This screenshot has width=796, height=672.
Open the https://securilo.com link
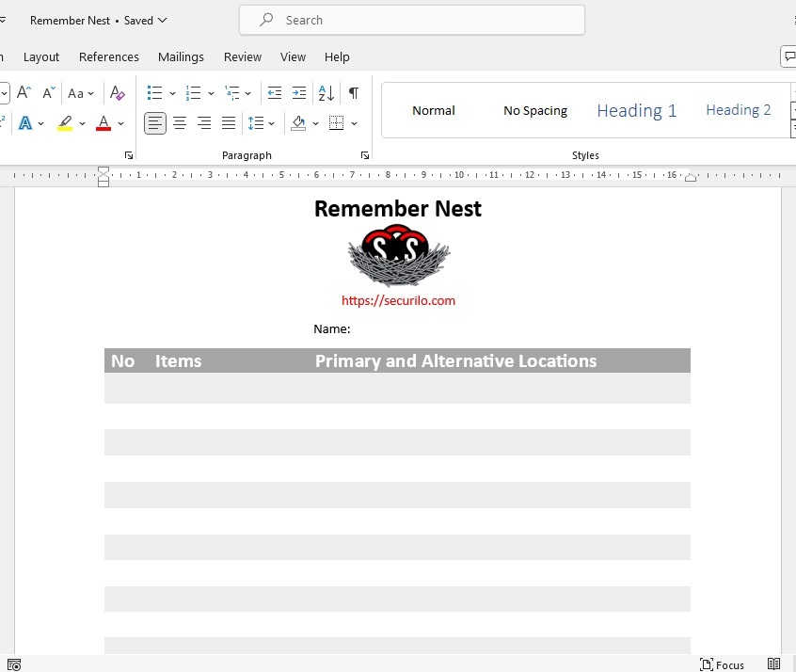[399, 300]
